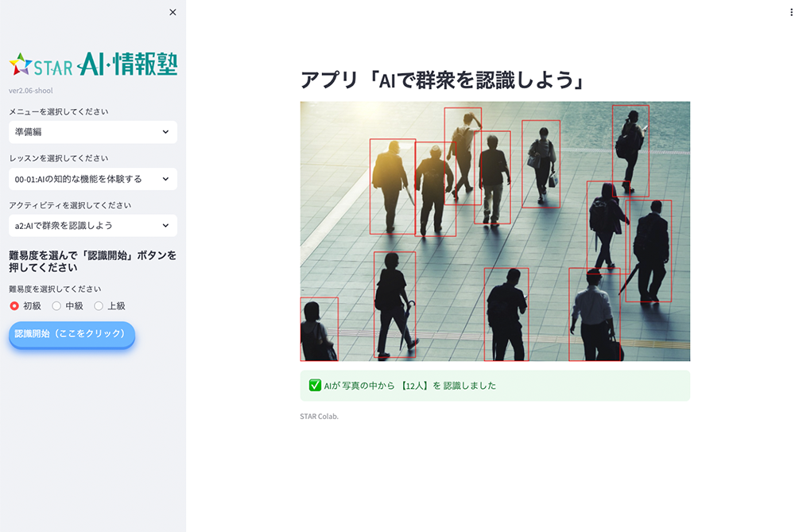
Task: Click the 難易度を選んで「認識開始」instruction heading
Action: (x=93, y=261)
